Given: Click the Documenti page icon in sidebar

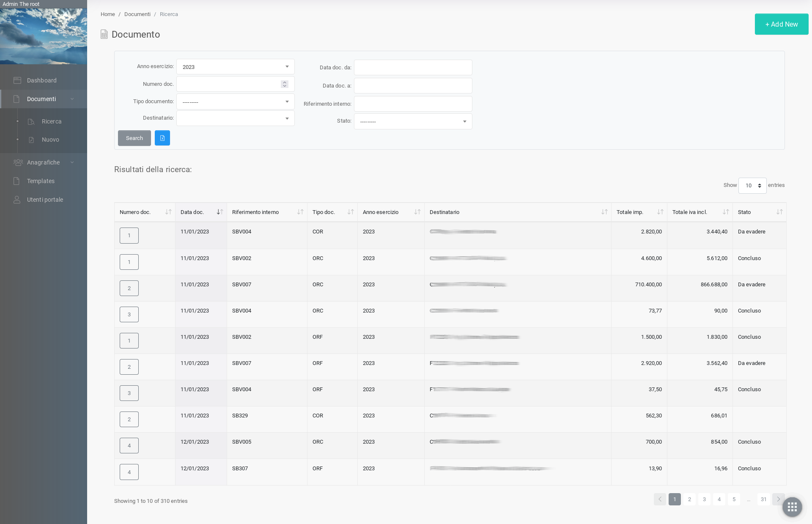Looking at the screenshot, I should tap(16, 99).
